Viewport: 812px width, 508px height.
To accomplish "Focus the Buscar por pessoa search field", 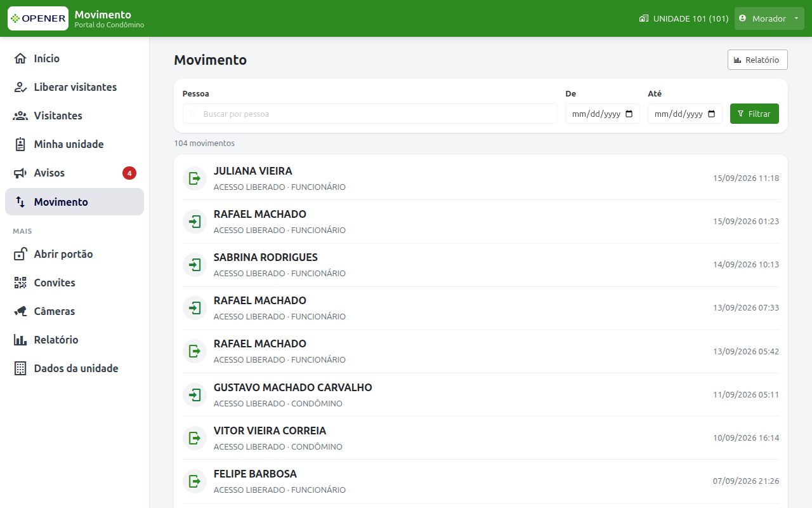I will 370,114.
